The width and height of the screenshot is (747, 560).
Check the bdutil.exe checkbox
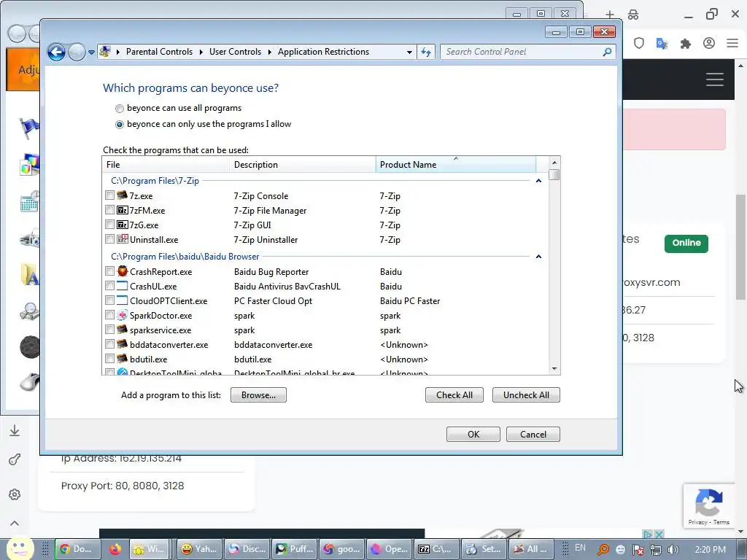point(109,359)
